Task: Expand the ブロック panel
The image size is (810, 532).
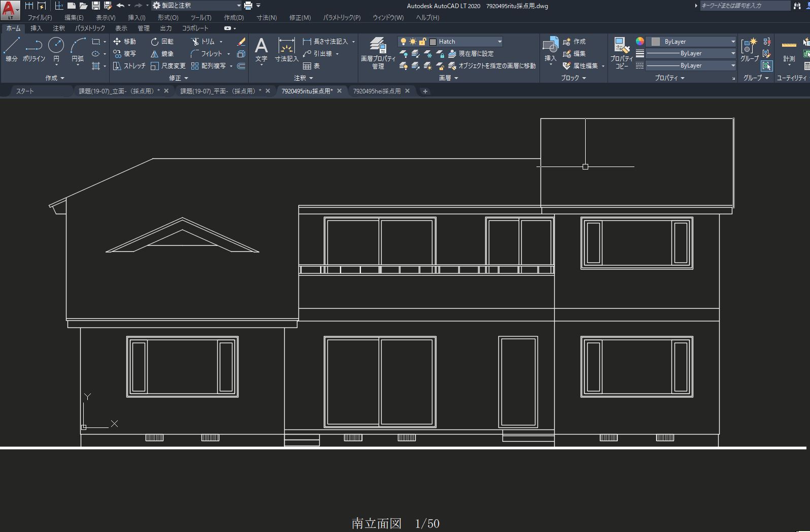Action: 573,78
